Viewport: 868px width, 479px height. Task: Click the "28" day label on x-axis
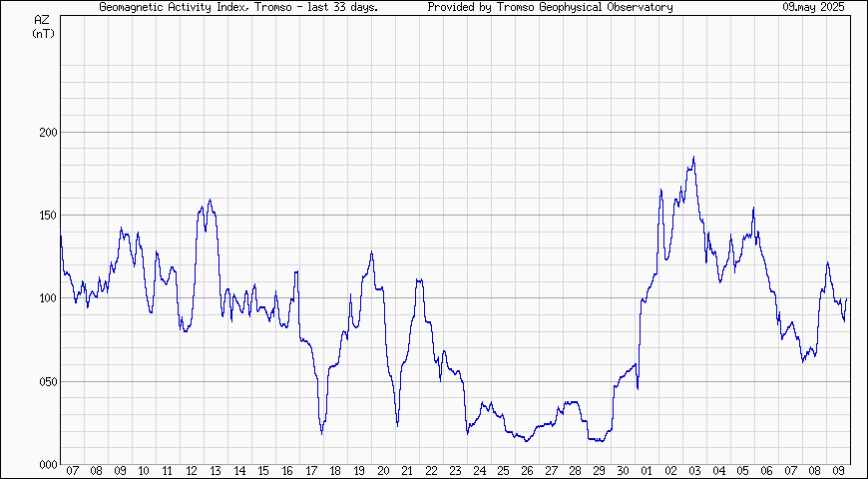[x=575, y=471]
